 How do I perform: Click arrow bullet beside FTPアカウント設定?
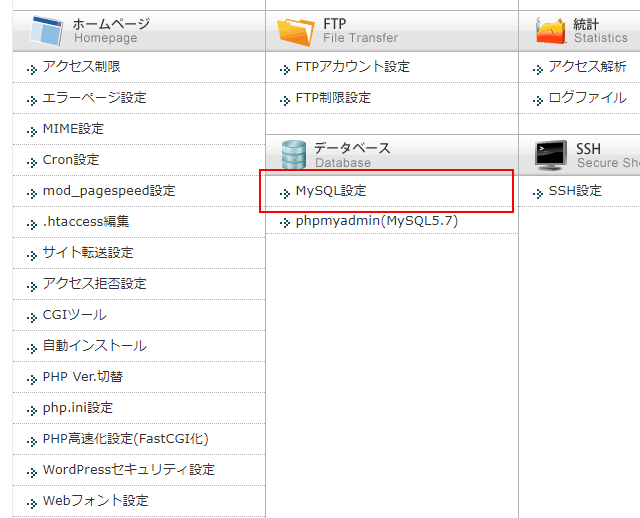click(284, 69)
